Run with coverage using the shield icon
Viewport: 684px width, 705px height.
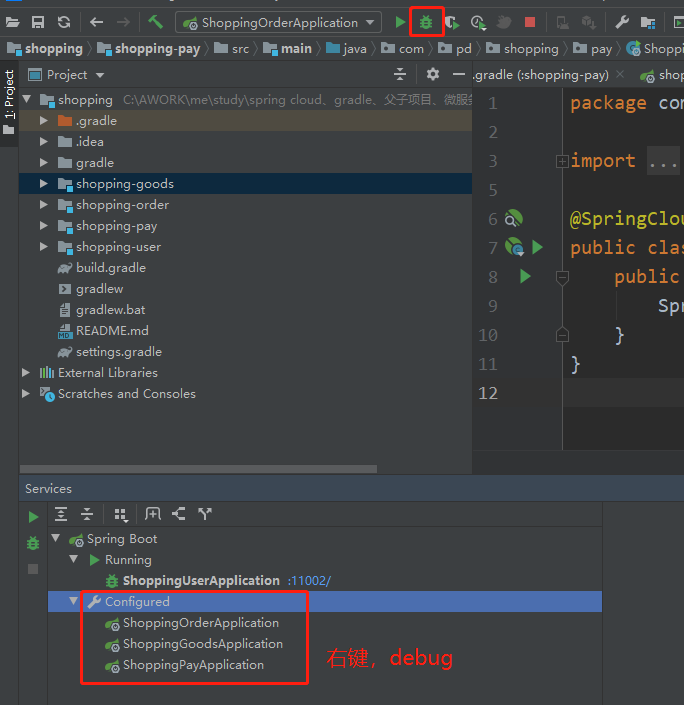[452, 22]
